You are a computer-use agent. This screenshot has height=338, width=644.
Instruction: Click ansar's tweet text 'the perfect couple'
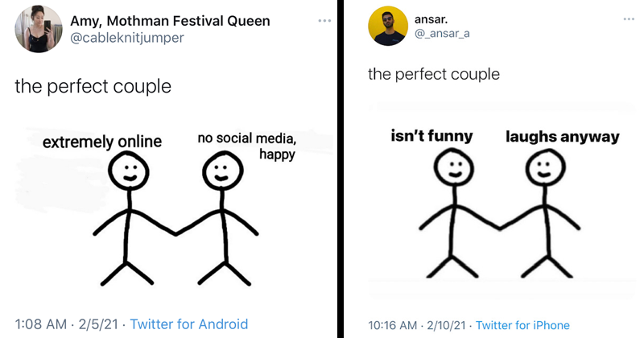[x=434, y=74]
